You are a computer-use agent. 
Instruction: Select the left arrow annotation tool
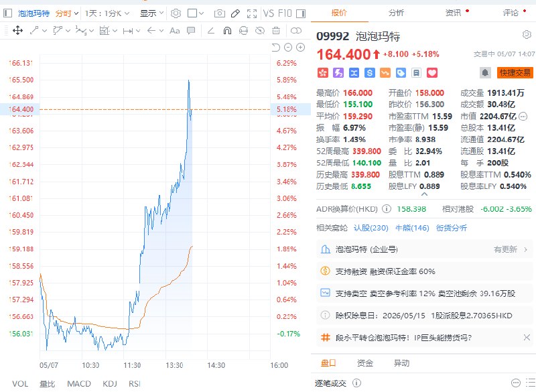coord(151,31)
